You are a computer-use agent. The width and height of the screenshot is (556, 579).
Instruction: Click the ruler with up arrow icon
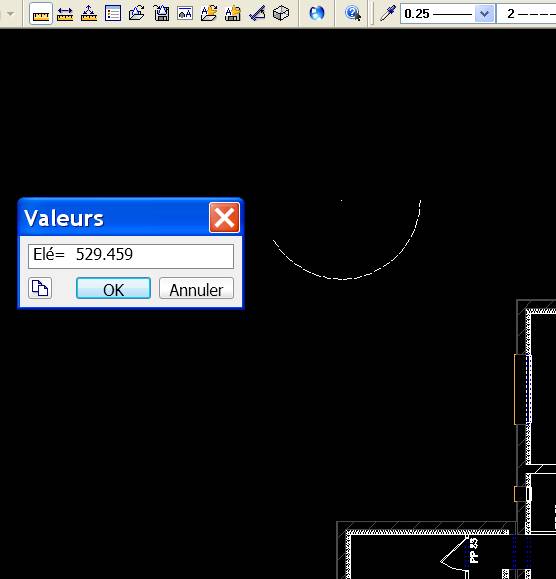[89, 14]
